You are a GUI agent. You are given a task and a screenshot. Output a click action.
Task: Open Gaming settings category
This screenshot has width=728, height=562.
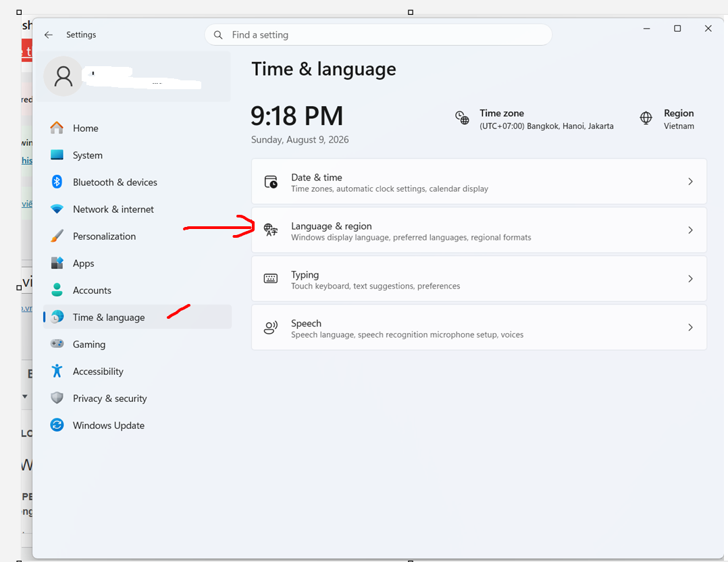tap(138, 344)
